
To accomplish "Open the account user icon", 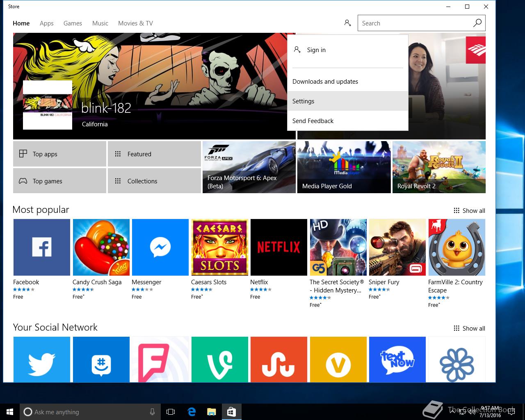I will click(347, 23).
